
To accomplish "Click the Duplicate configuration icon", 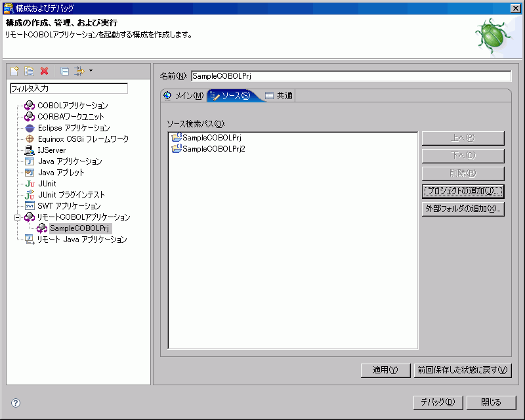I will pyautogui.click(x=29, y=71).
